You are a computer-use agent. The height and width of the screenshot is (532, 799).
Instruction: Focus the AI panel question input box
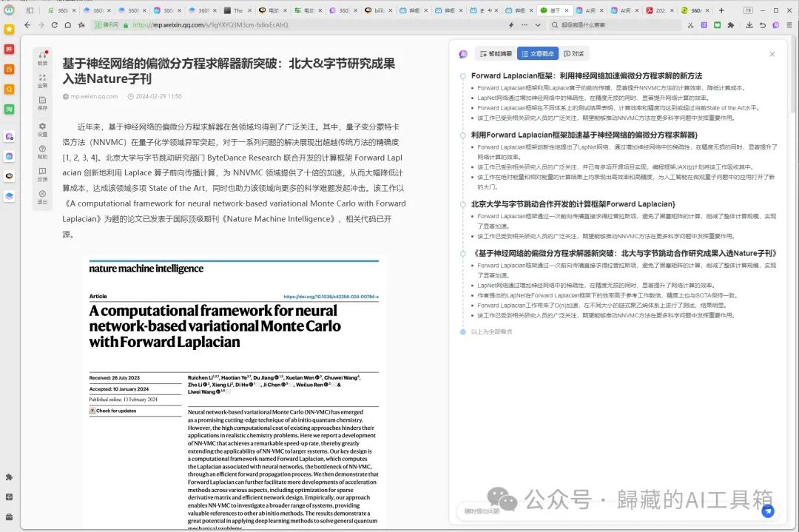tap(609, 511)
